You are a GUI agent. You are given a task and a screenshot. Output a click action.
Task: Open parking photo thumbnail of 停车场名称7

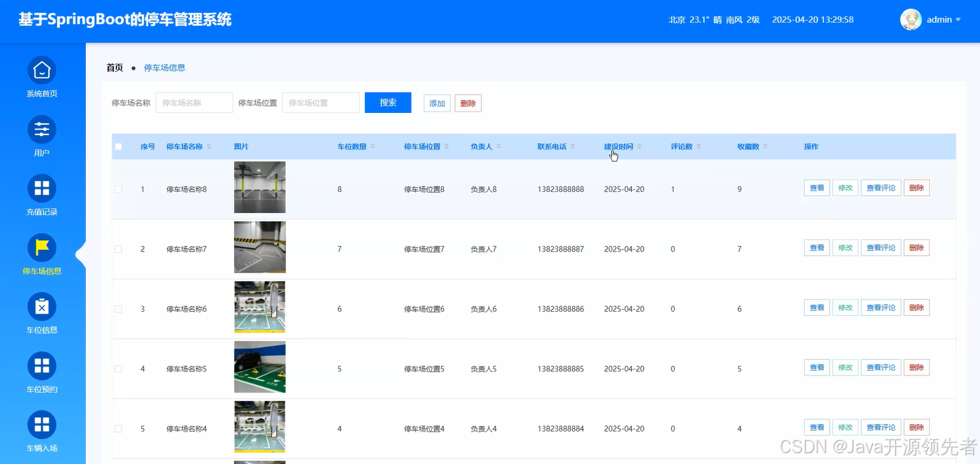tap(260, 247)
